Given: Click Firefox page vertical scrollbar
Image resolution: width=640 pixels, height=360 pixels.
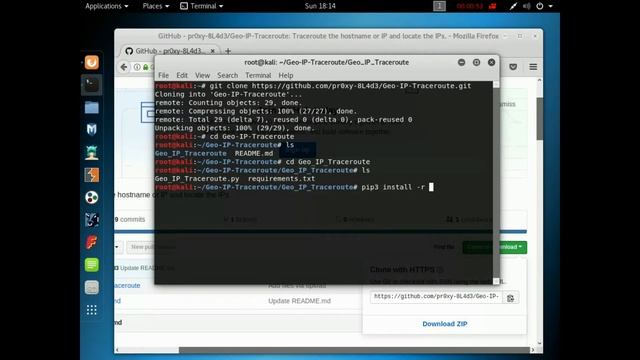Looking at the screenshot, I should 540,119.
